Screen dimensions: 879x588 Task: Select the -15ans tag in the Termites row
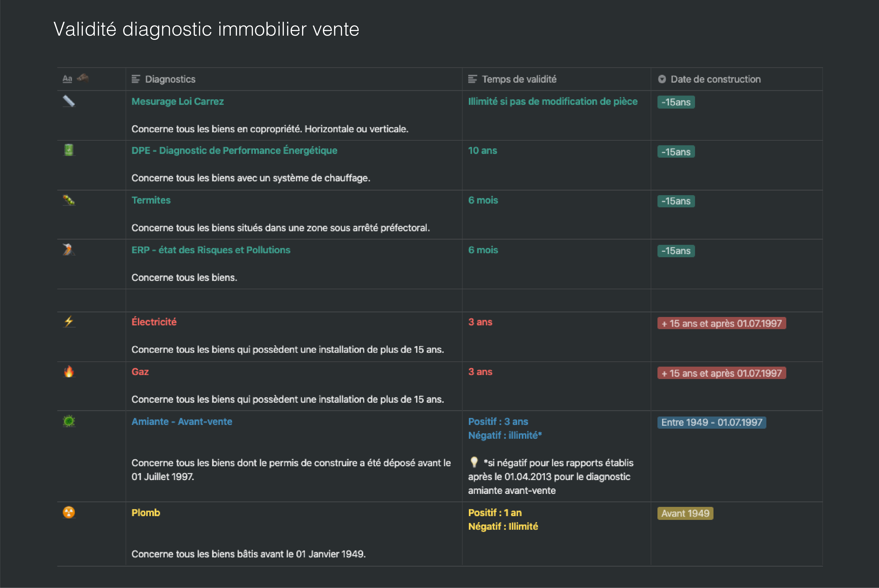[x=676, y=201]
